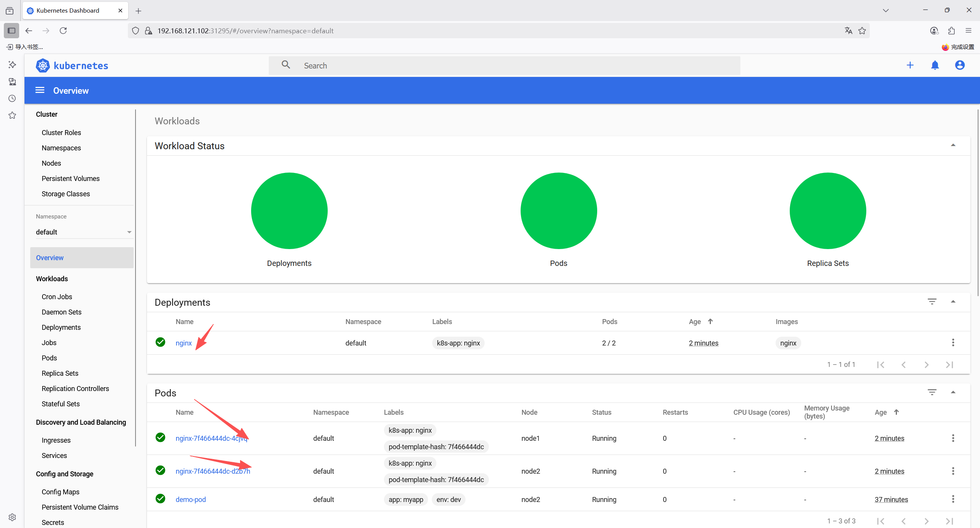This screenshot has width=980, height=528.
Task: Open the notifications bell
Action: coord(935,65)
